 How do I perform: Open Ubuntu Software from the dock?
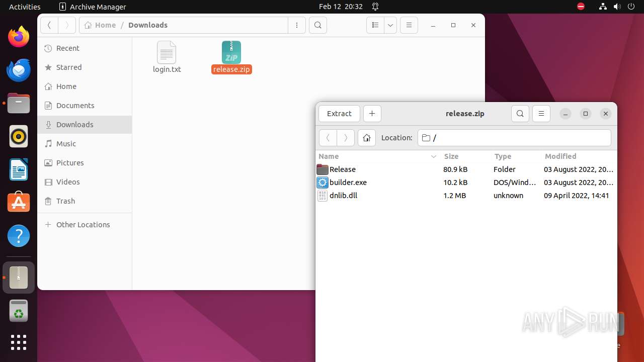click(19, 203)
